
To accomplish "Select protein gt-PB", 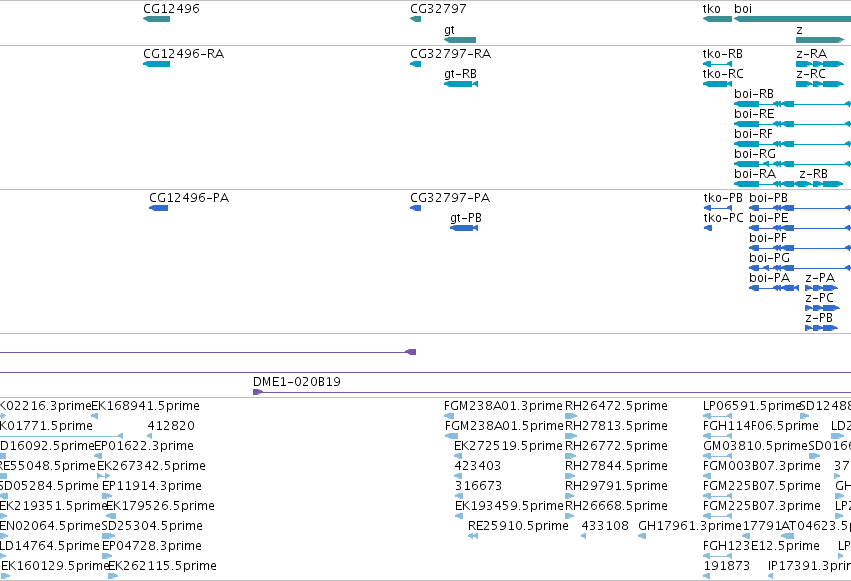I will tap(464, 228).
